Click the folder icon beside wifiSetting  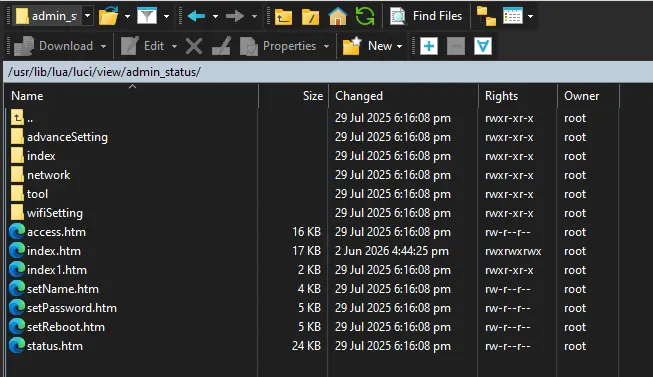(17, 212)
